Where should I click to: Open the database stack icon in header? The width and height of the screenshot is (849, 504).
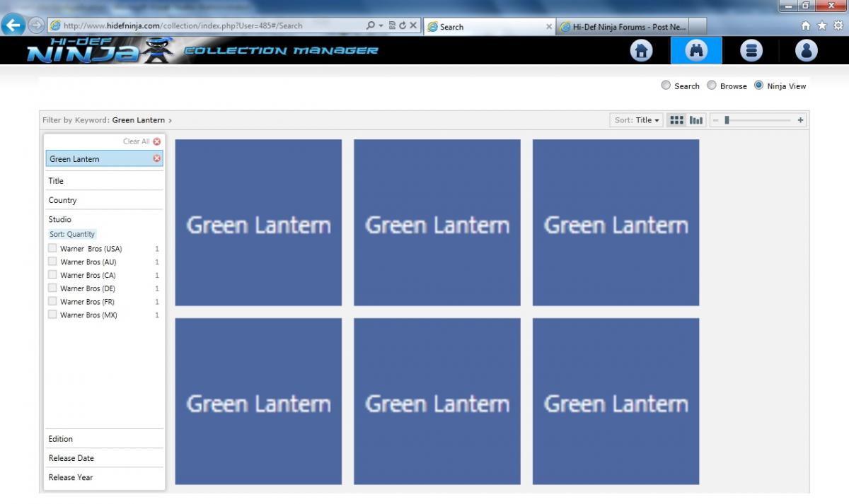pos(751,51)
